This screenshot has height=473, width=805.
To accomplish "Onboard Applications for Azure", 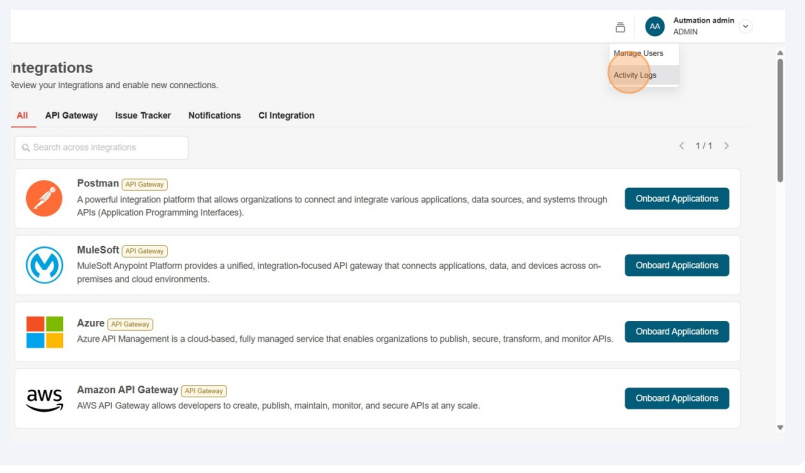I will tap(677, 332).
